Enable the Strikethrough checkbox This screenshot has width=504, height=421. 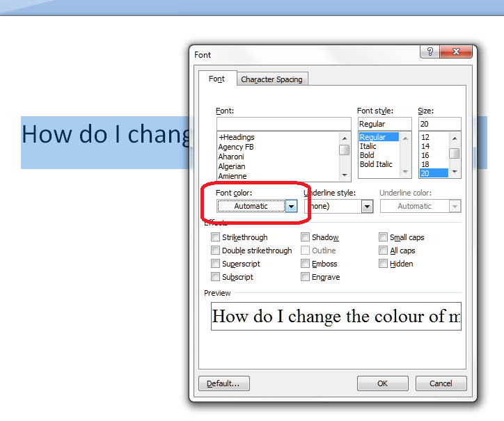[x=216, y=237]
